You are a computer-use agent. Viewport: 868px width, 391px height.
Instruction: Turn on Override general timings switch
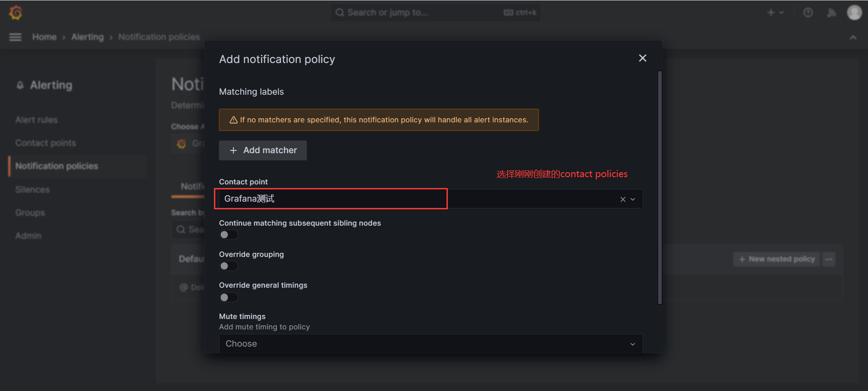click(x=228, y=297)
